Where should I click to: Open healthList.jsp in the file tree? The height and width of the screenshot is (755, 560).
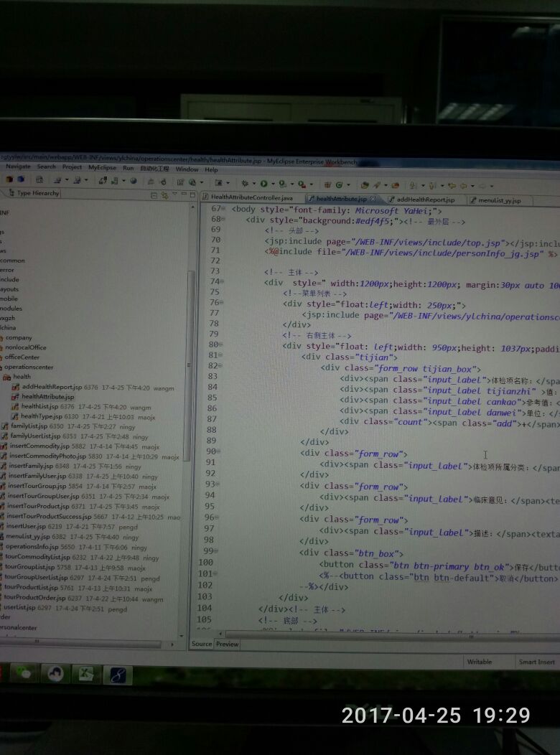coord(44,406)
